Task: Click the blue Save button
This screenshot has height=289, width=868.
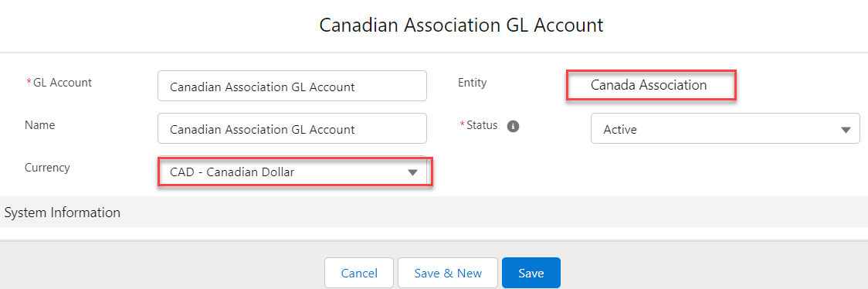Action: click(x=531, y=273)
